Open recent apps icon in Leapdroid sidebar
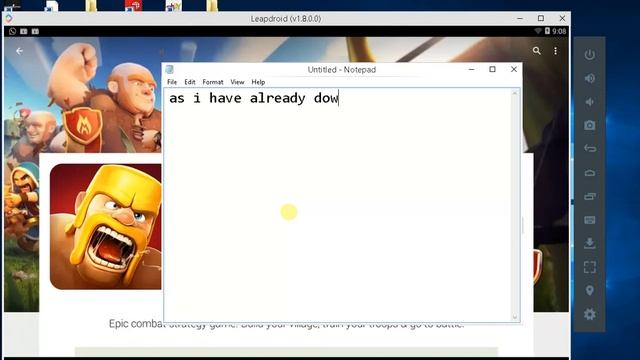Viewport: 640px width, 360px height. pyautogui.click(x=589, y=196)
